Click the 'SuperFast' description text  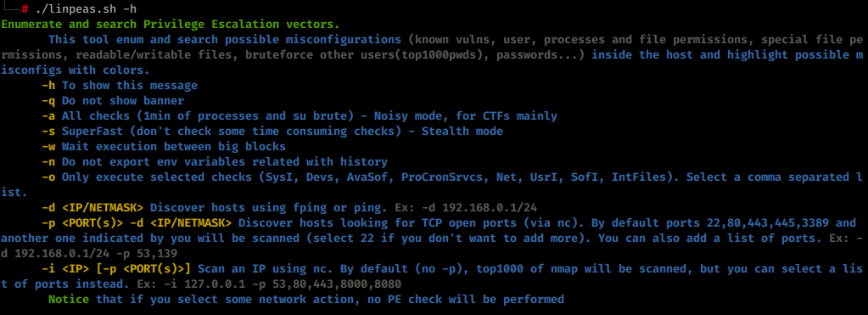[90, 132]
